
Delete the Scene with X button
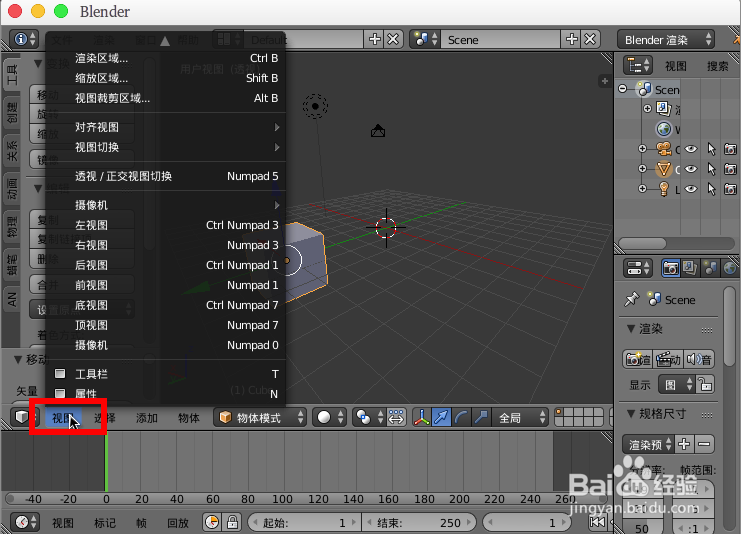[590, 39]
